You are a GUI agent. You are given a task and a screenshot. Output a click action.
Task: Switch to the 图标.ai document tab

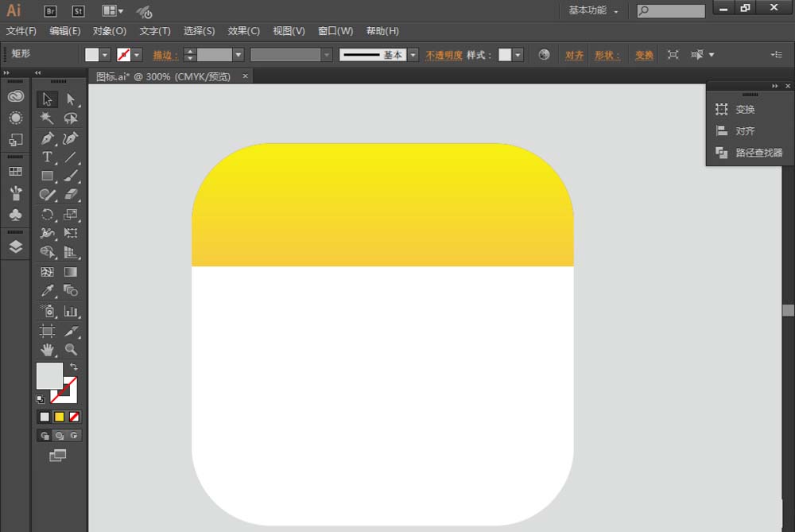tap(163, 76)
